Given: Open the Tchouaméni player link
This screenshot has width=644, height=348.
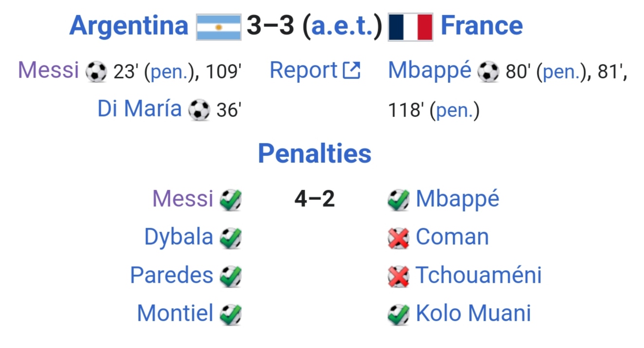Looking at the screenshot, I should 478,275.
